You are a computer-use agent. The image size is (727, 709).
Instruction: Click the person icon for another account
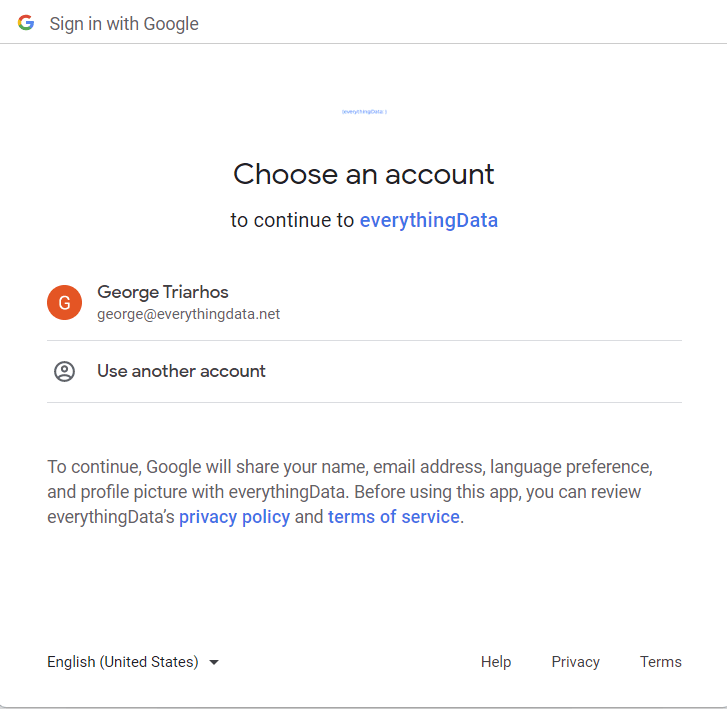(x=64, y=371)
